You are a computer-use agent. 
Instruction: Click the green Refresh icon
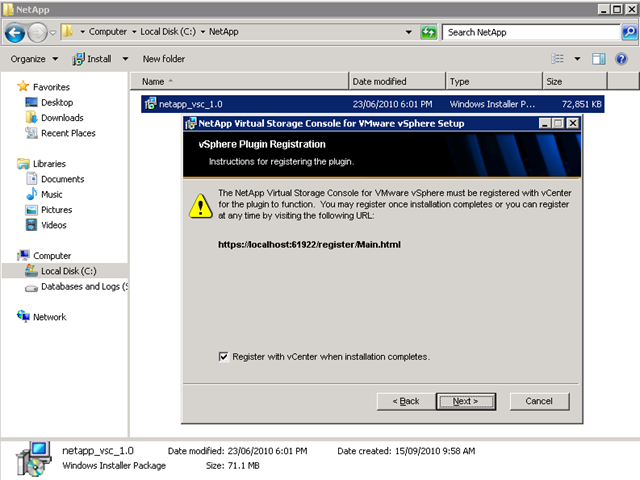pos(429,32)
